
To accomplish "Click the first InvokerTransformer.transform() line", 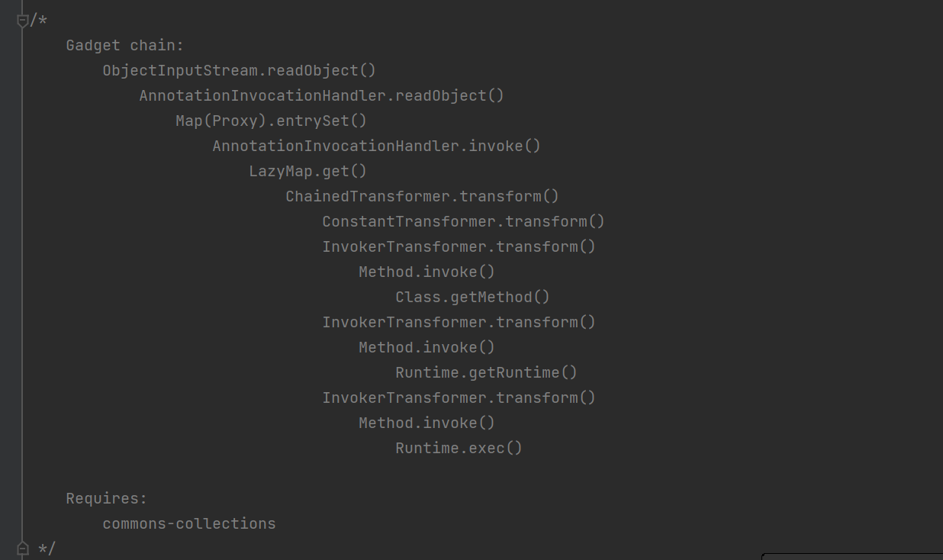I will (x=459, y=247).
